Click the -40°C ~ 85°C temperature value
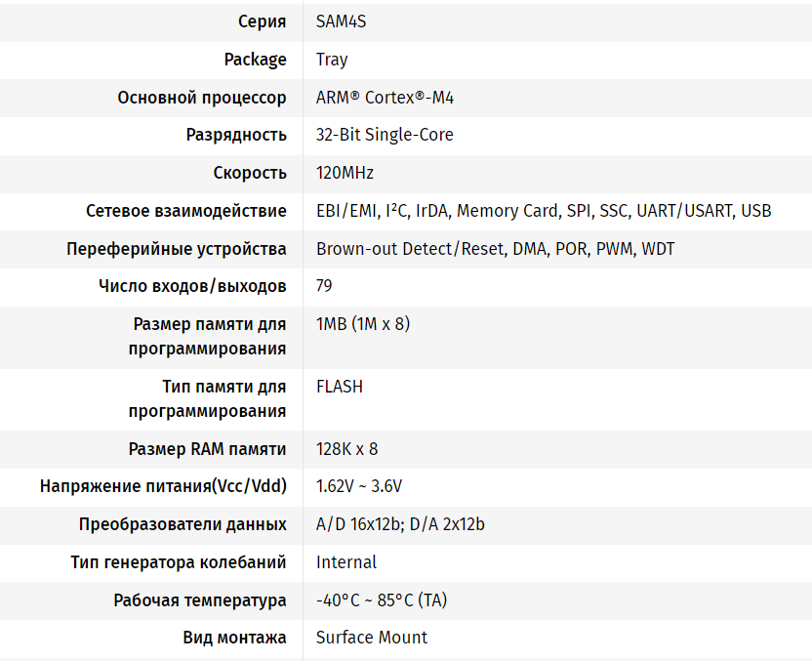This screenshot has width=812, height=661. pyautogui.click(x=382, y=600)
